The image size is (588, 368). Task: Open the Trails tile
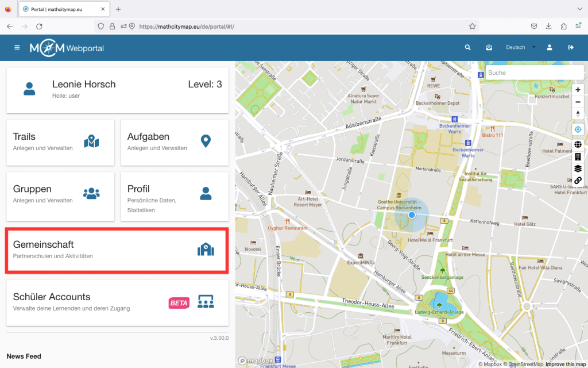point(60,142)
